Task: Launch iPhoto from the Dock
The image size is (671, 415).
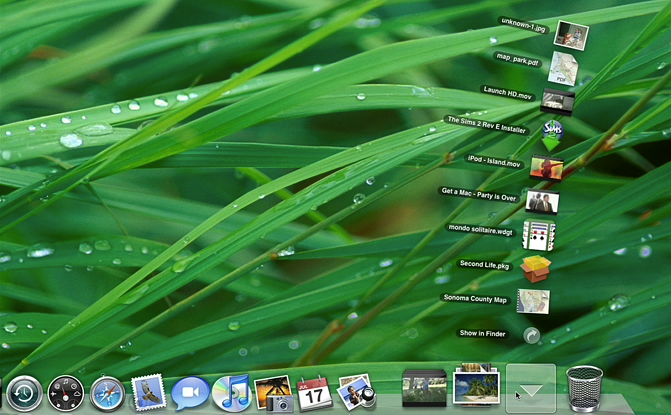Action: pyautogui.click(x=274, y=393)
